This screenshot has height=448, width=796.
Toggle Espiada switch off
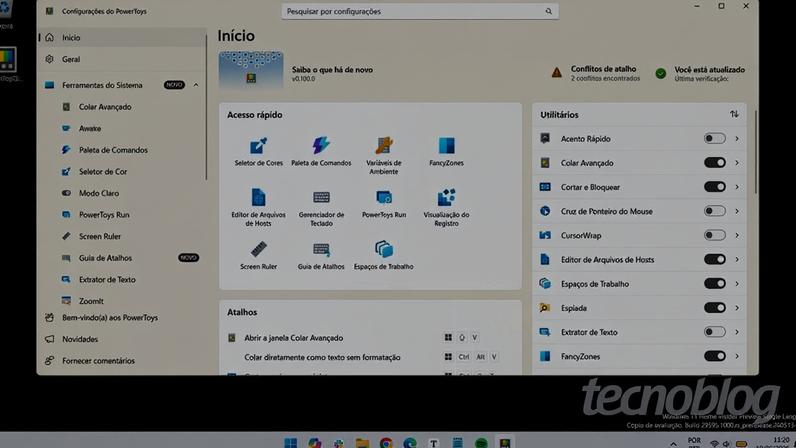coord(714,308)
